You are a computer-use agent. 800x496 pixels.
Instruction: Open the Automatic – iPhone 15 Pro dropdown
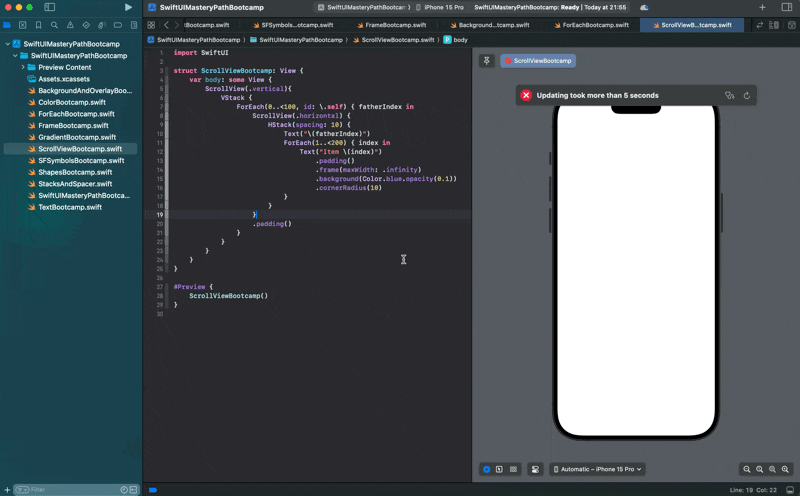tap(598, 469)
